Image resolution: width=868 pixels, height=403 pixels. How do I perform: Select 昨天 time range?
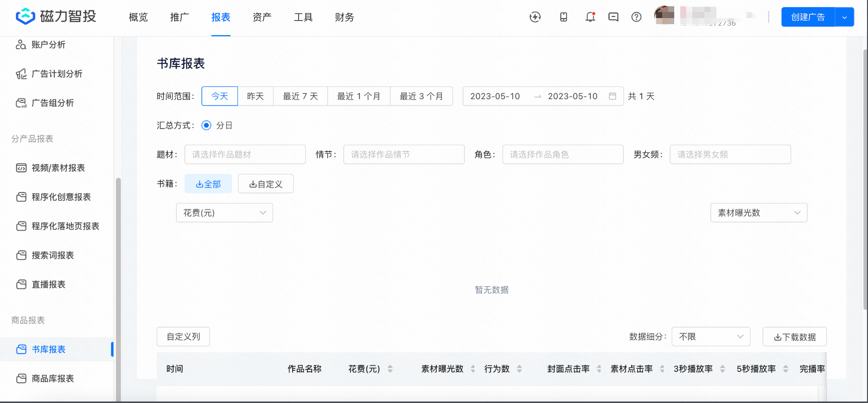[x=256, y=96]
